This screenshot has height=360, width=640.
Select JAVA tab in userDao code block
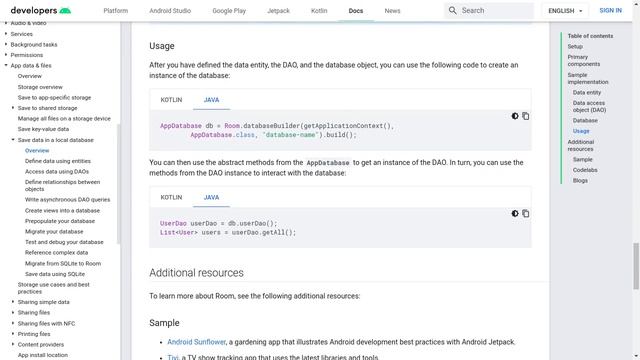211,198
